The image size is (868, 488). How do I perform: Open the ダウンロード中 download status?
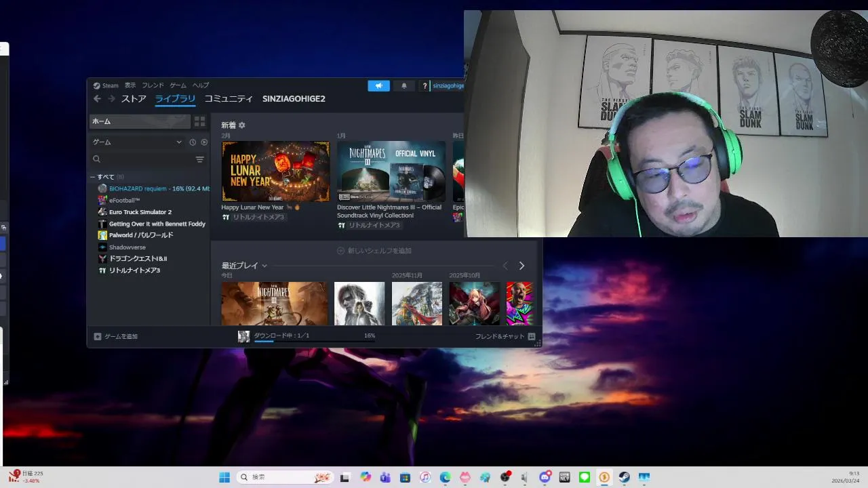(x=281, y=335)
